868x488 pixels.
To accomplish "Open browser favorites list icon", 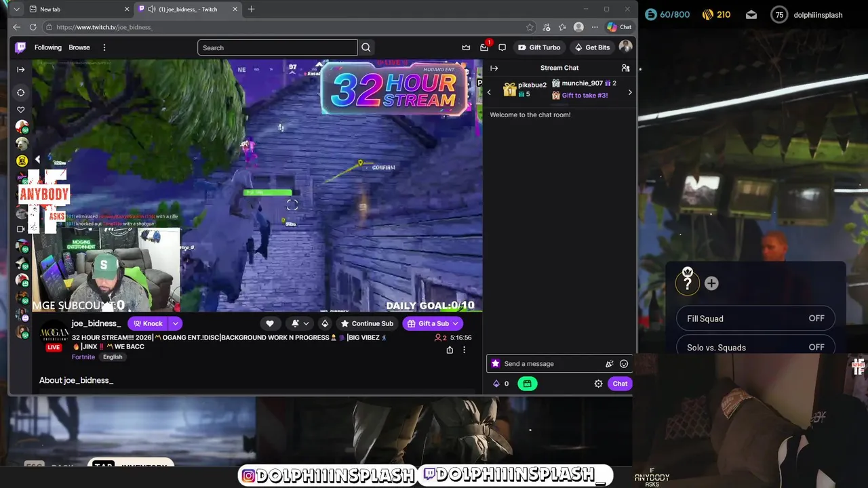I will [562, 27].
